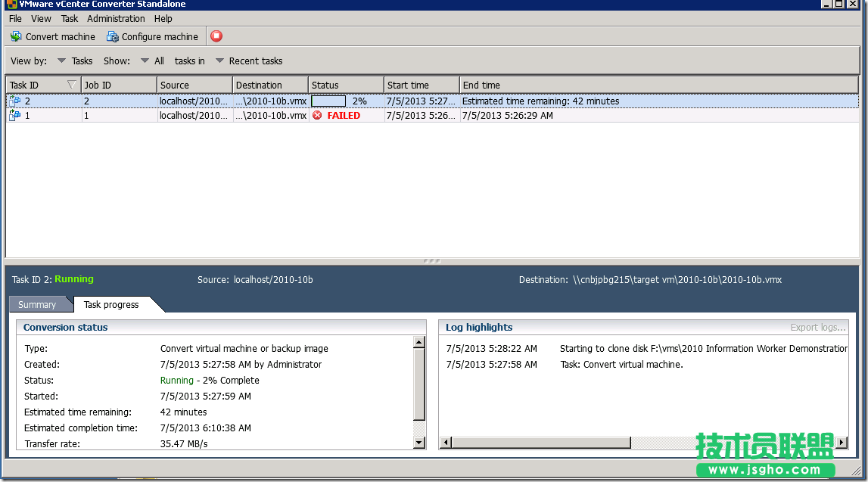
Task: Select the Convert machine toolbar icon
Action: pos(16,36)
